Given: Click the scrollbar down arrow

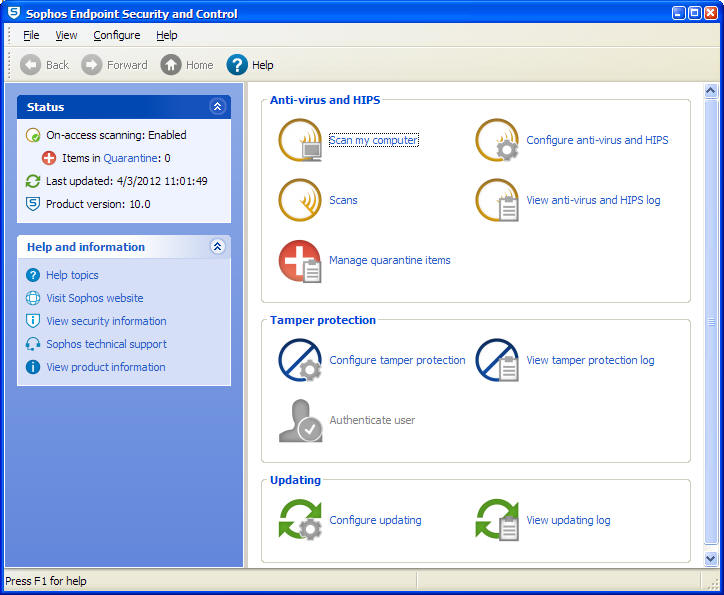Looking at the screenshot, I should coord(711,559).
